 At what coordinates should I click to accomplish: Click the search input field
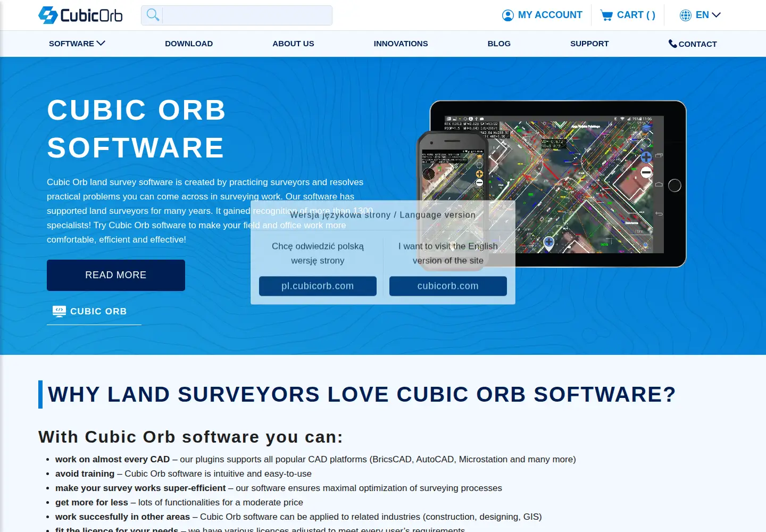(247, 15)
